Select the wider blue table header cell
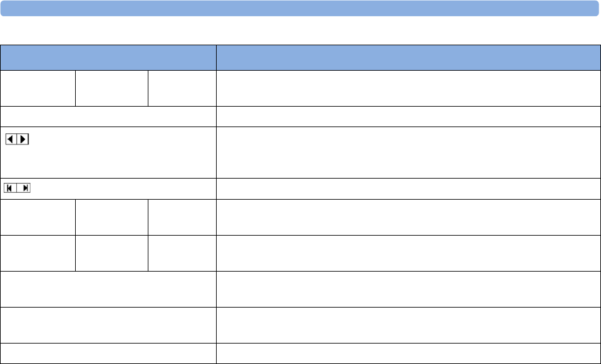Viewport: 601px width, 364px height. (x=408, y=58)
